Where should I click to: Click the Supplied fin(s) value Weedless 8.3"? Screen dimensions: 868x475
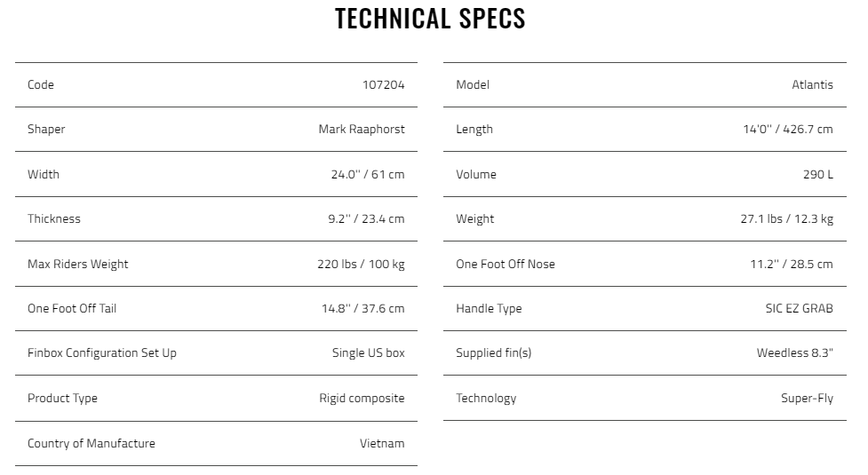[x=795, y=352]
